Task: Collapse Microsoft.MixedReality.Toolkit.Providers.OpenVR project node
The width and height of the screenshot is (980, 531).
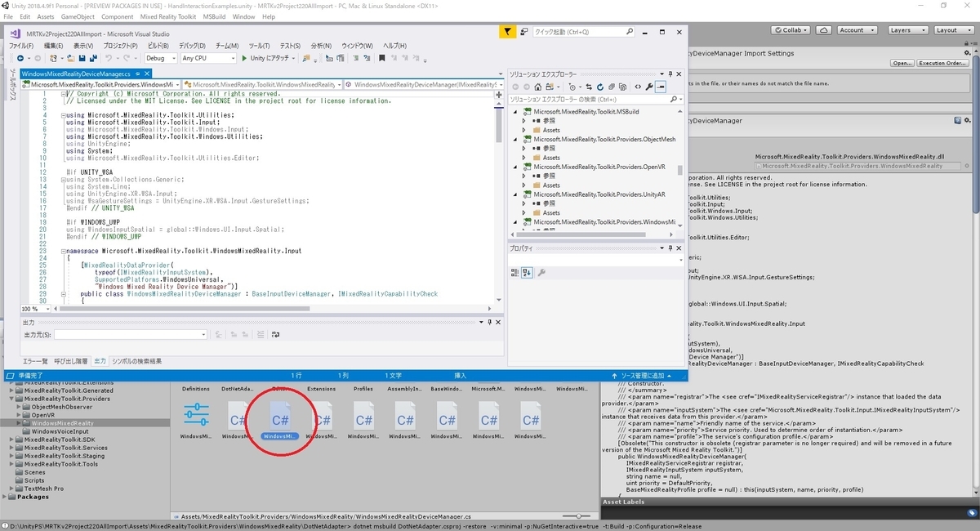Action: coord(514,167)
